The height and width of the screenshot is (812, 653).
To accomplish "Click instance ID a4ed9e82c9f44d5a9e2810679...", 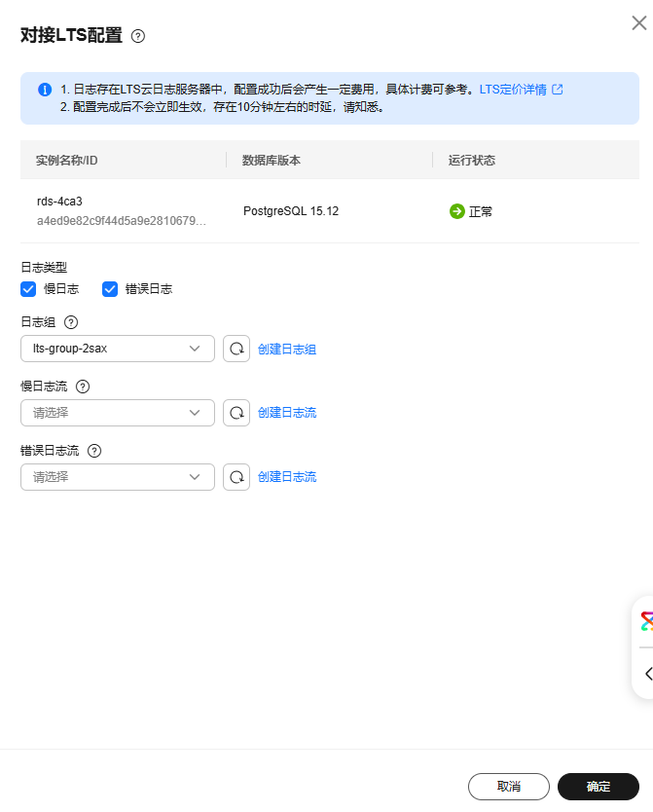I will 122,221.
